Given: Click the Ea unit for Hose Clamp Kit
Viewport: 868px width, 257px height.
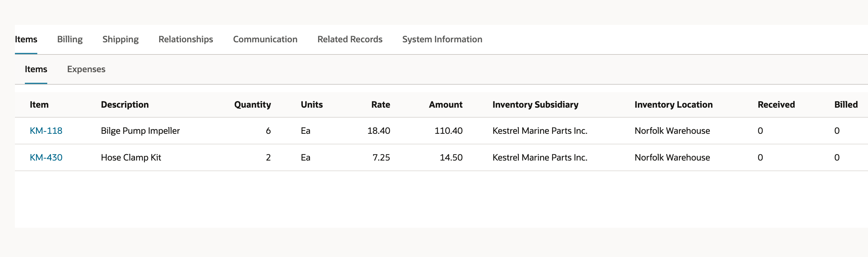Looking at the screenshot, I should pyautogui.click(x=306, y=157).
